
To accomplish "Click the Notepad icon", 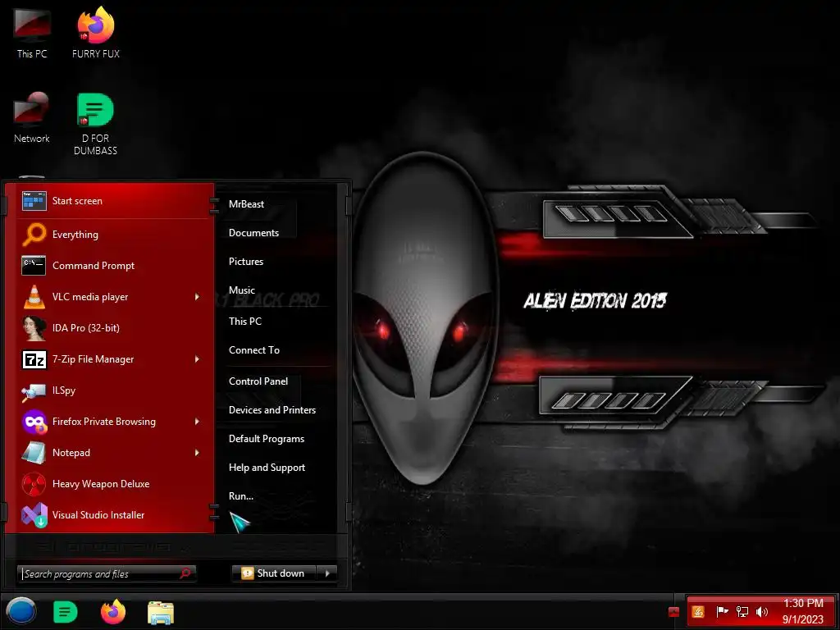I will 34,453.
